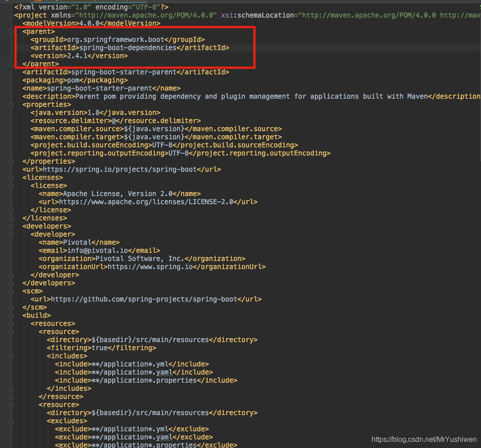Click the include **/application*.properties line

pos(146,381)
